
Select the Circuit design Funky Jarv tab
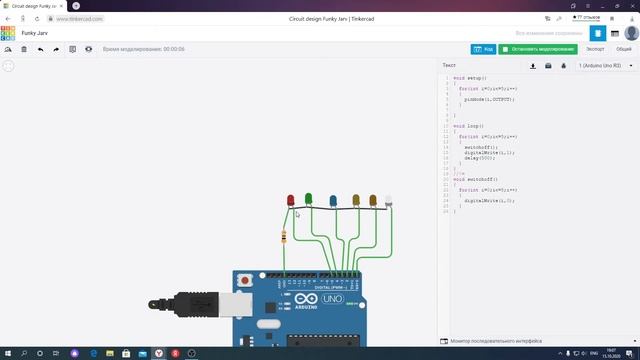tap(33, 6)
